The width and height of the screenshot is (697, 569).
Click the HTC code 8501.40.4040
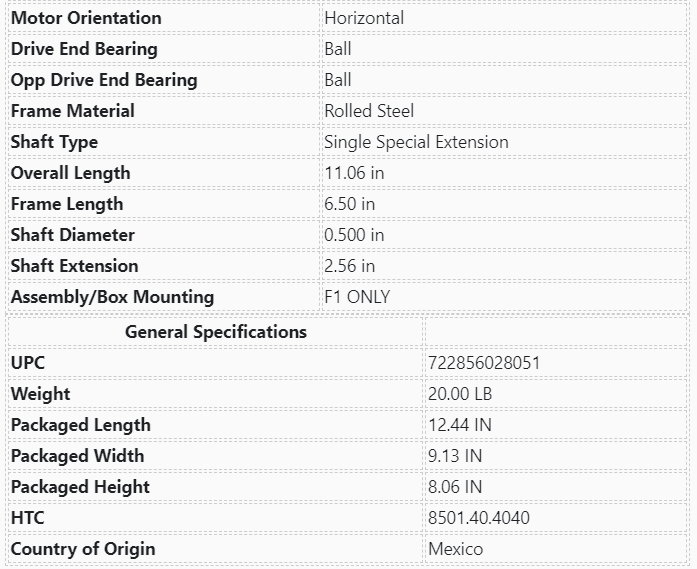point(479,518)
